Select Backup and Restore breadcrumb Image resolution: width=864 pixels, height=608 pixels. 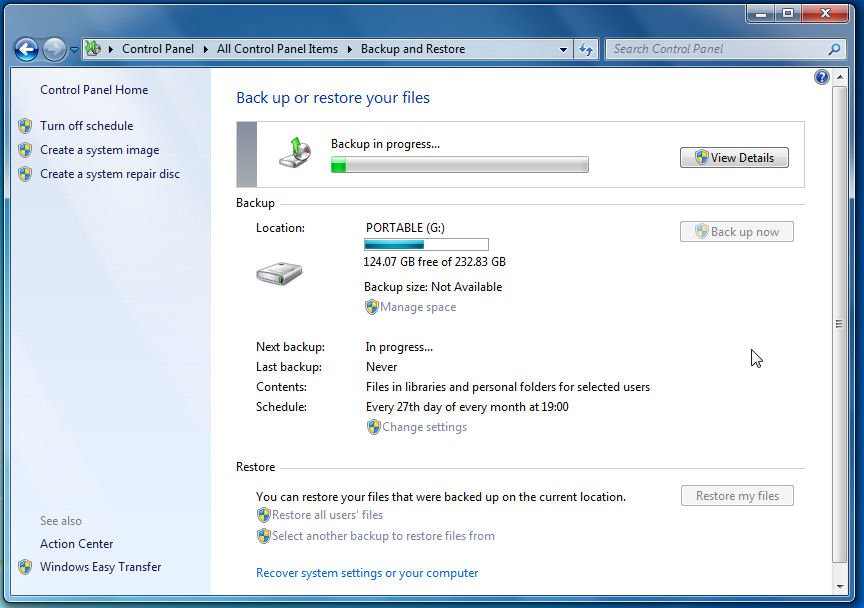pos(412,49)
